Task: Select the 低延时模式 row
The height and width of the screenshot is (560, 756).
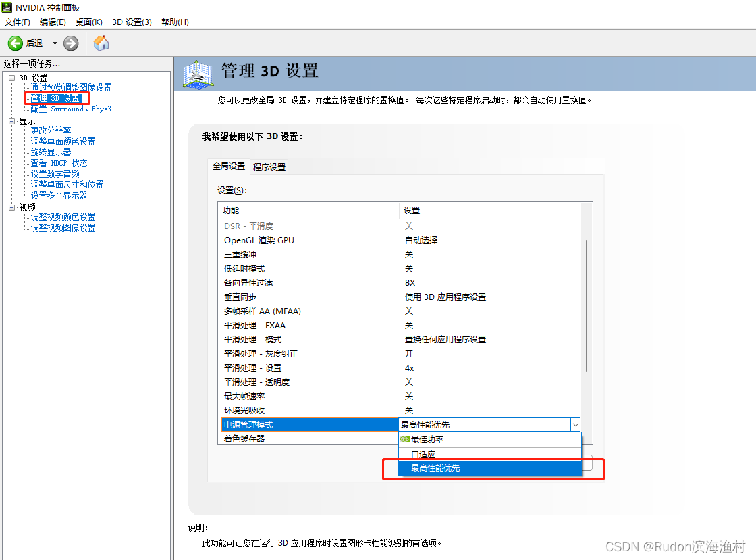Action: tap(401, 269)
